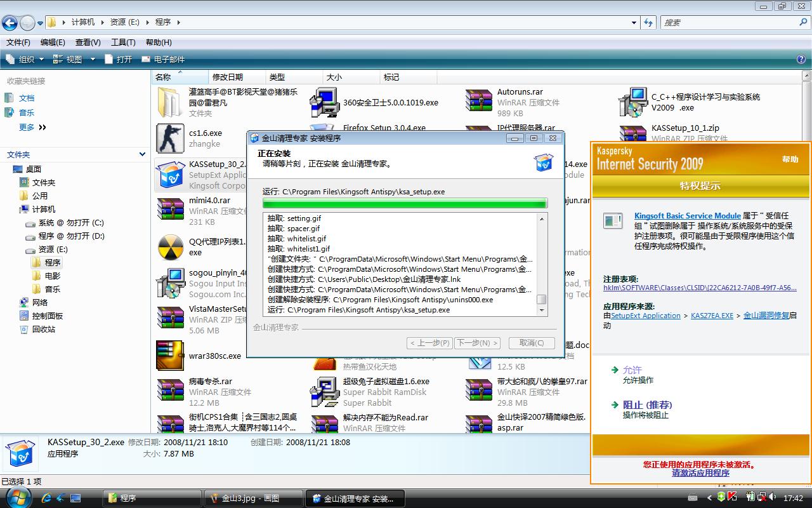This screenshot has width=812, height=508.
Task: Open the cs1.6.exe file icon
Action: pos(170,138)
